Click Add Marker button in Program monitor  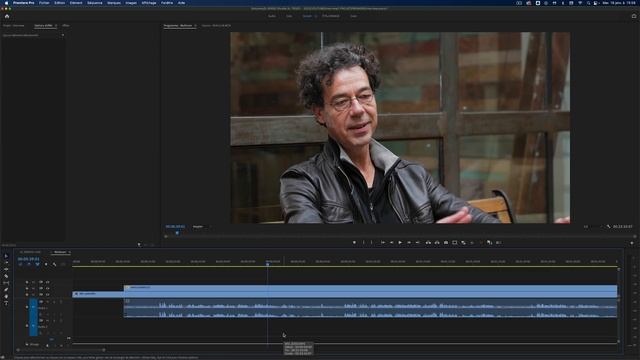click(x=354, y=242)
